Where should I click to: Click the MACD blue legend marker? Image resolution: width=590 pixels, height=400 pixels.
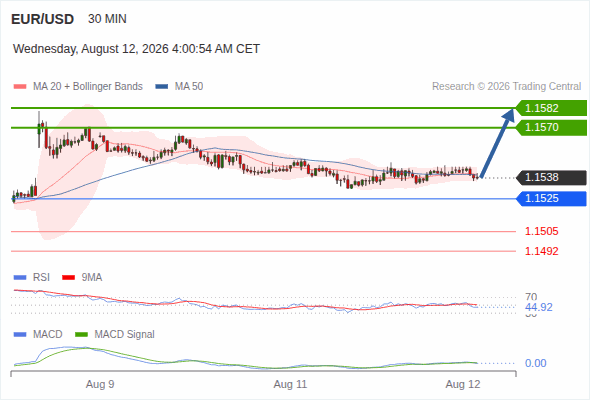(20, 335)
